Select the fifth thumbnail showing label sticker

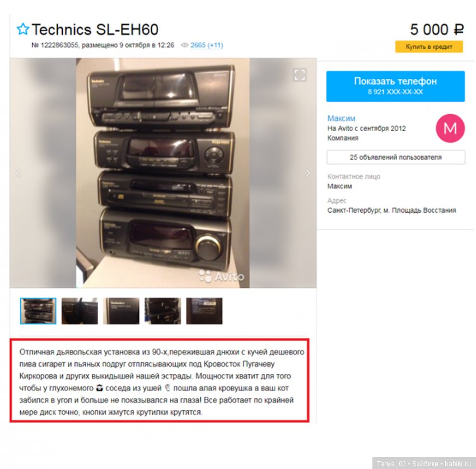(x=204, y=311)
